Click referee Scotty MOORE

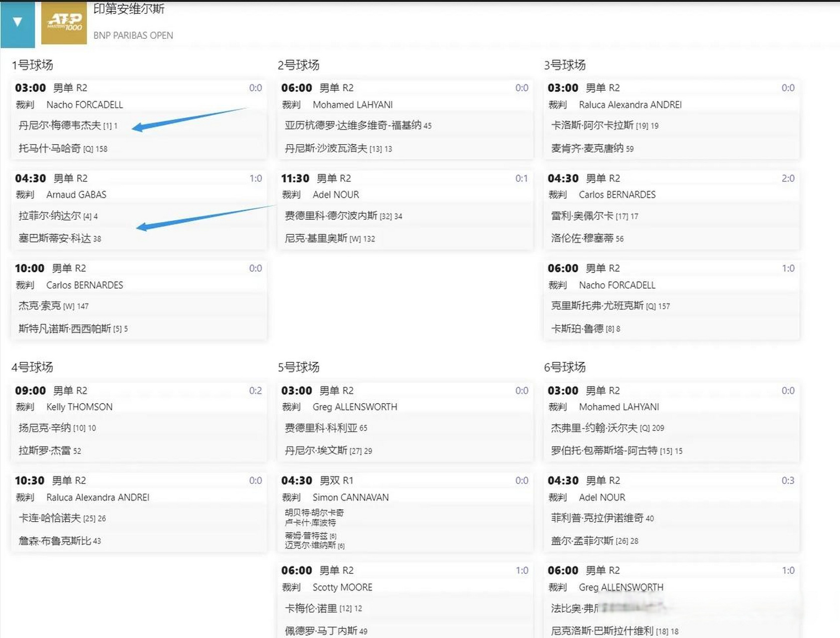pyautogui.click(x=342, y=588)
